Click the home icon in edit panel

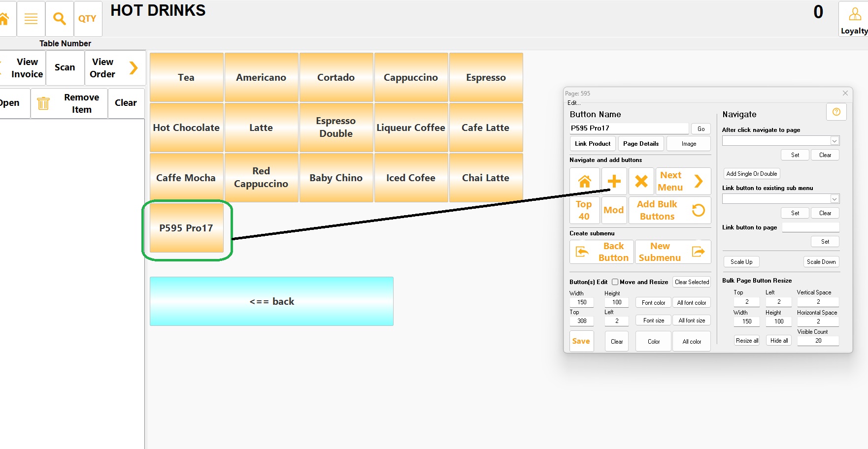tap(584, 182)
